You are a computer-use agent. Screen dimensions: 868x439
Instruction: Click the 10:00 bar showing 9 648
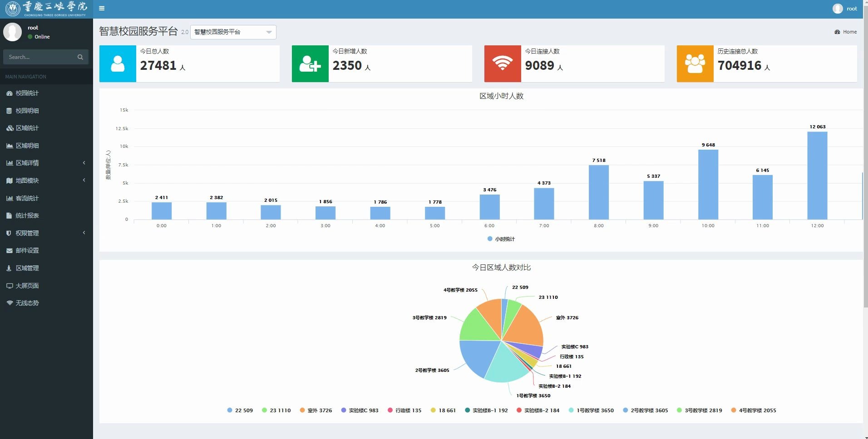[708, 185]
